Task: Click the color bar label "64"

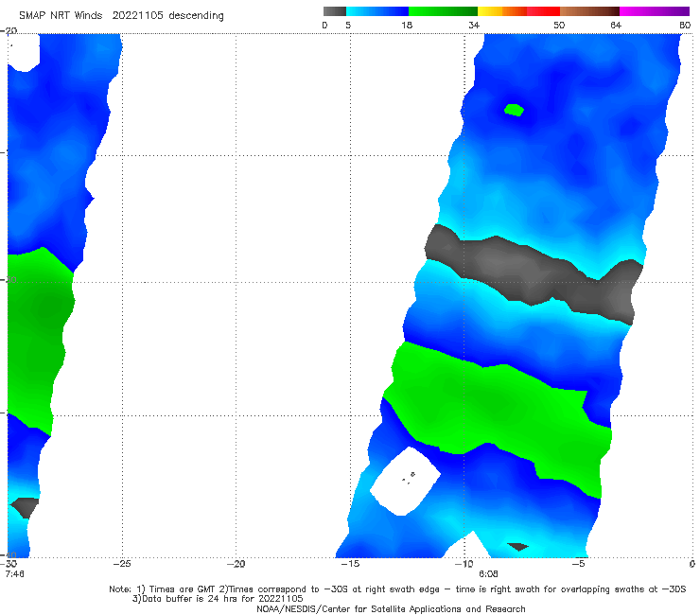Action: (x=616, y=26)
